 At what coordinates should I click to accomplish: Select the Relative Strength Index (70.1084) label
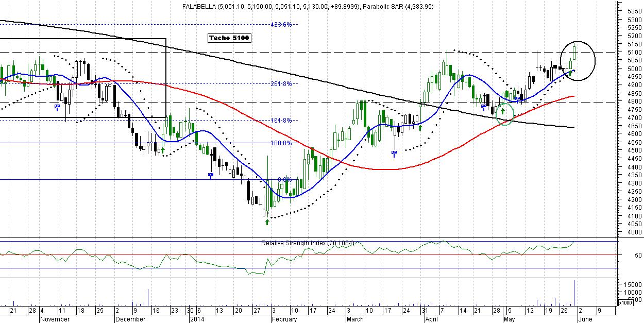coord(307,243)
